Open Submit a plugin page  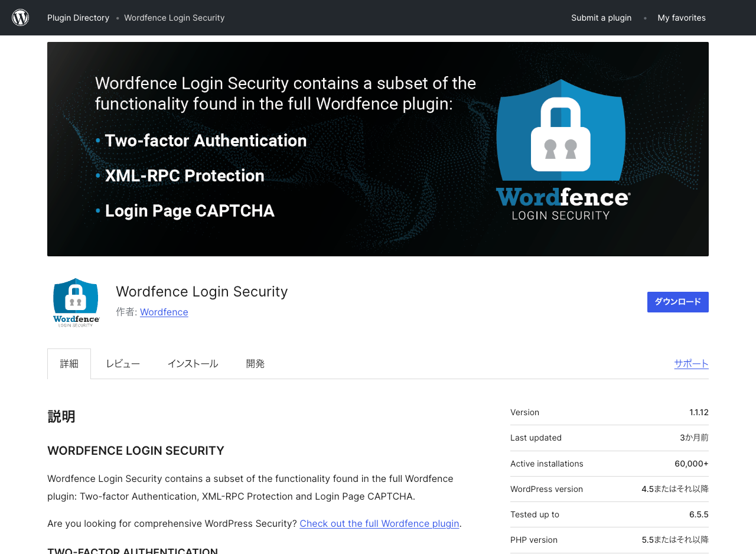601,18
